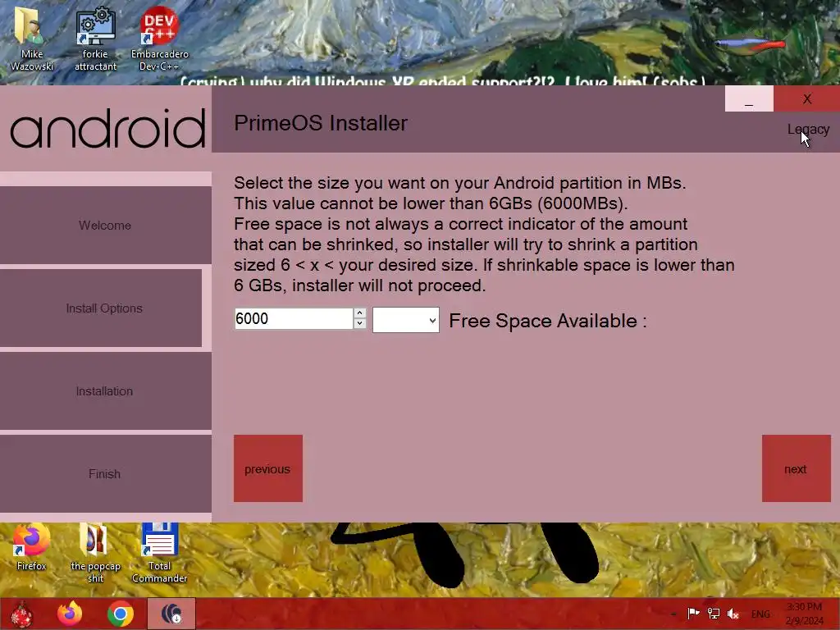Open the taskbar clock and date

point(804,614)
